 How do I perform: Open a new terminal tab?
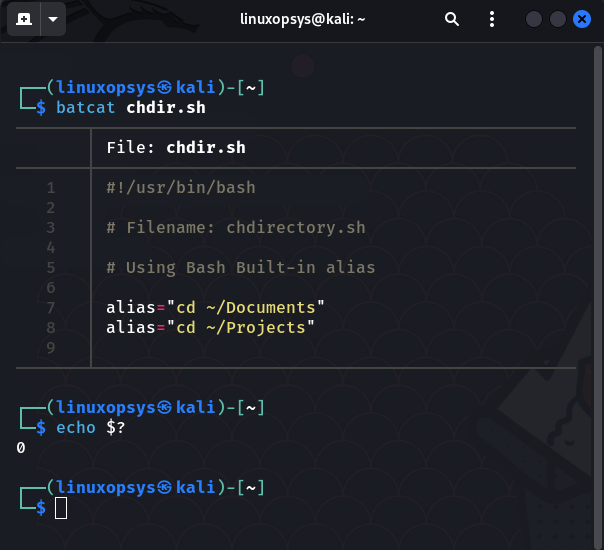click(23, 18)
